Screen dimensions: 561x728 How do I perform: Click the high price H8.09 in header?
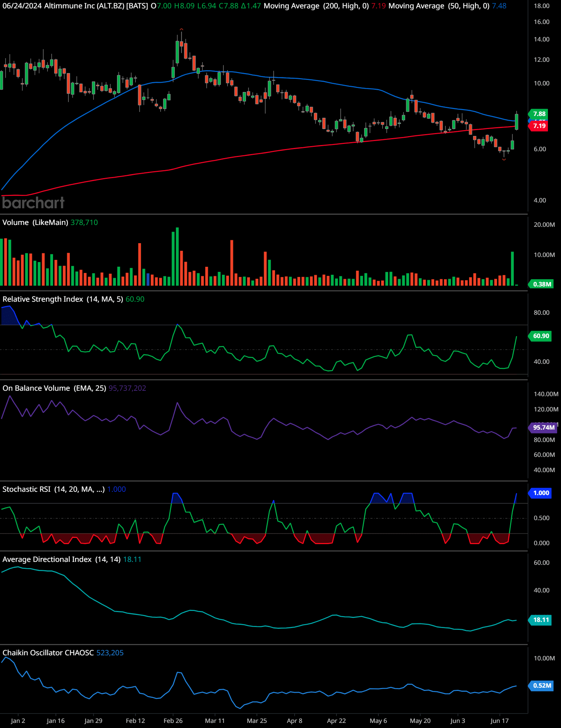tap(184, 6)
